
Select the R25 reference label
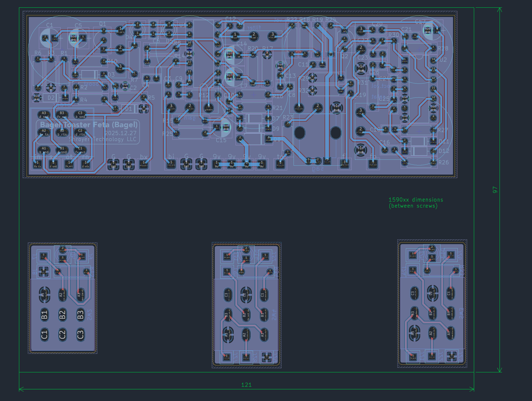(168, 134)
